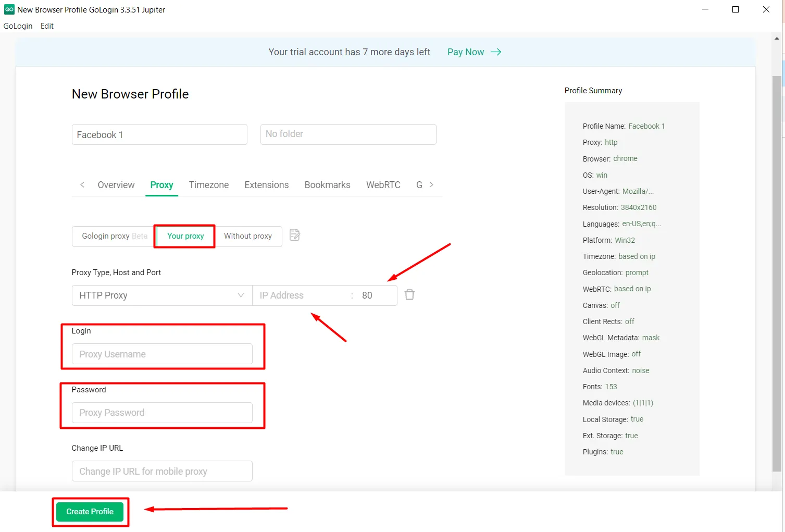Switch to Without proxy mode
This screenshot has width=785, height=532.
click(248, 236)
